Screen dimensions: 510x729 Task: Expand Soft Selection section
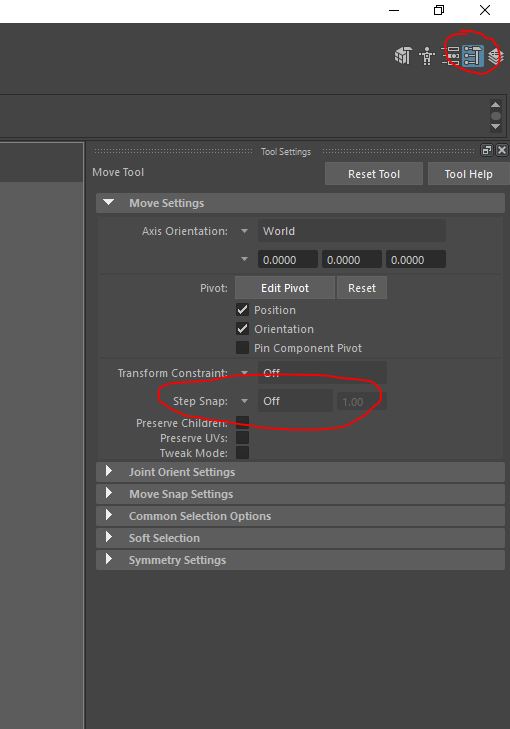pyautogui.click(x=300, y=538)
